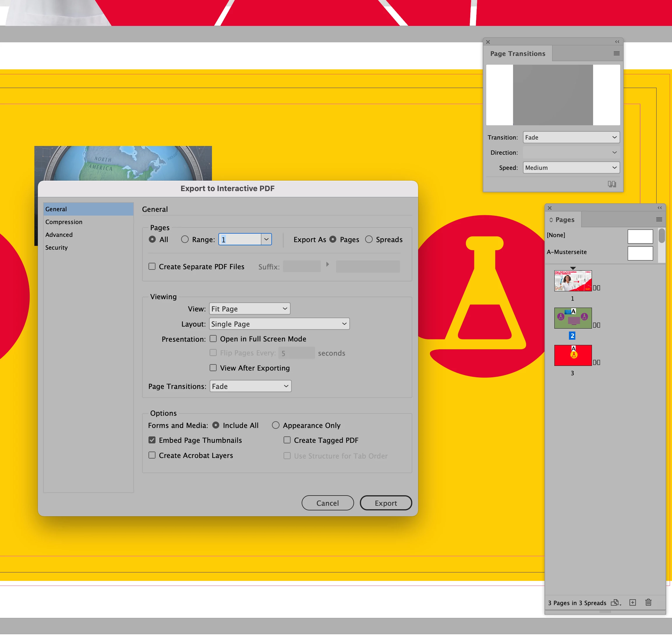Select the Security section

pyautogui.click(x=89, y=248)
